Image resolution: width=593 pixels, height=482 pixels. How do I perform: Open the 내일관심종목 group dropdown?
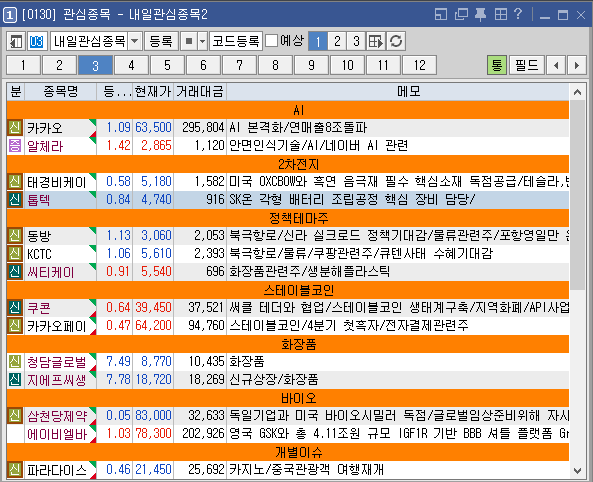tap(135, 41)
